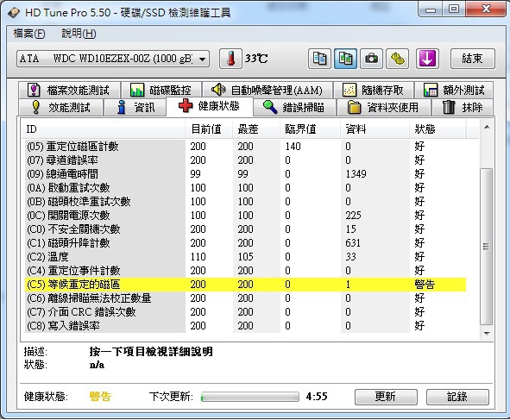Image resolution: width=510 pixels, height=420 pixels.
Task: Click the next update progress bar
Action: point(249,397)
